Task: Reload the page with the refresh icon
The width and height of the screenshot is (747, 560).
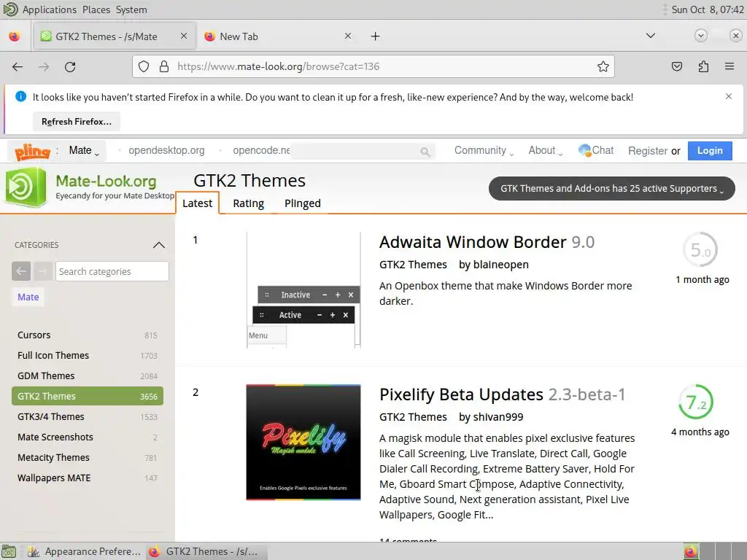Action: tap(70, 66)
